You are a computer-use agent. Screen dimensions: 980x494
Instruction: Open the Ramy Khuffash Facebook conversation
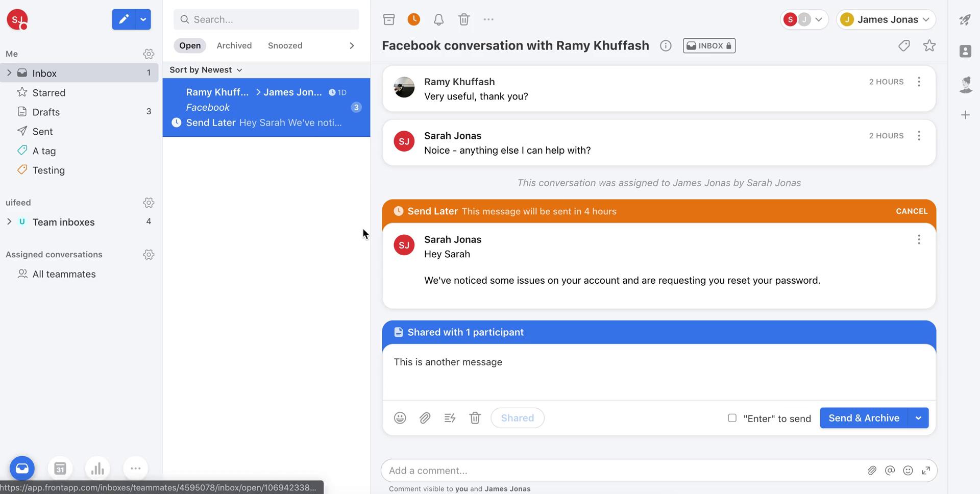(266, 107)
